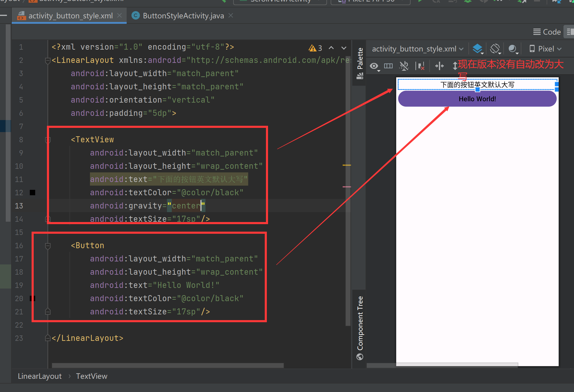
Task: Click the closing LinearLayout fold marker line 23
Action: 48,338
